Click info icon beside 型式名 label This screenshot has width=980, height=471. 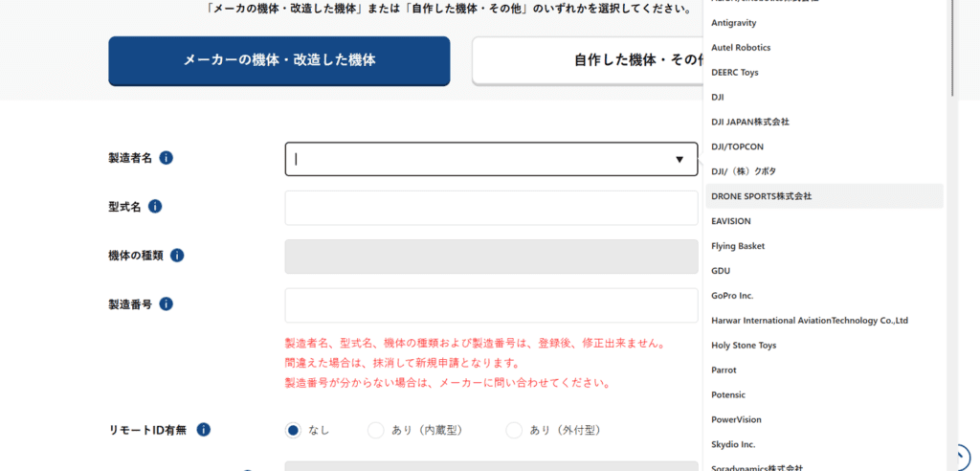pos(155,207)
